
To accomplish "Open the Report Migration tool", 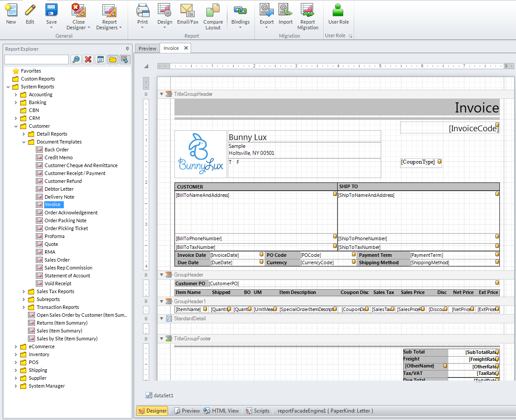I will [307, 10].
